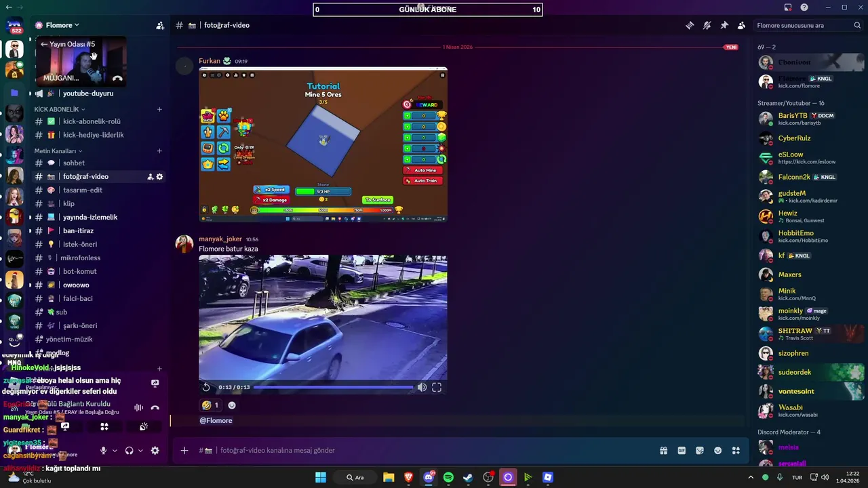
Task: Collapse the Metin Kanalları category
Action: click(58, 151)
